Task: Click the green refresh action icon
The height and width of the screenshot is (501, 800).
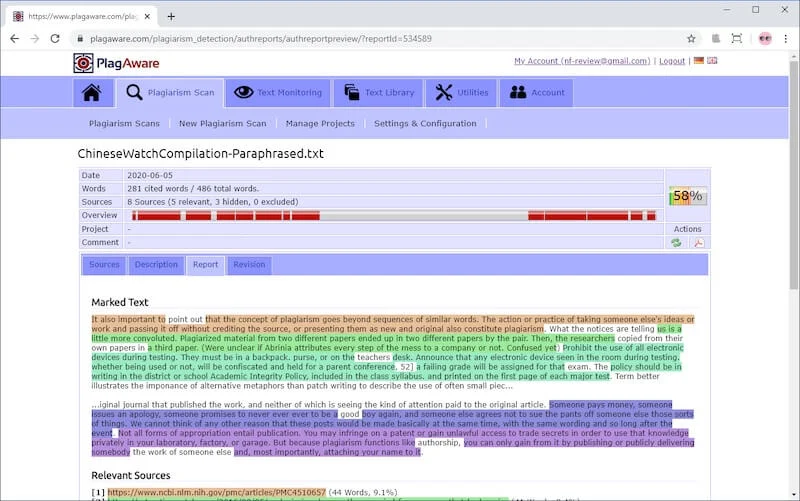Action: click(x=676, y=242)
